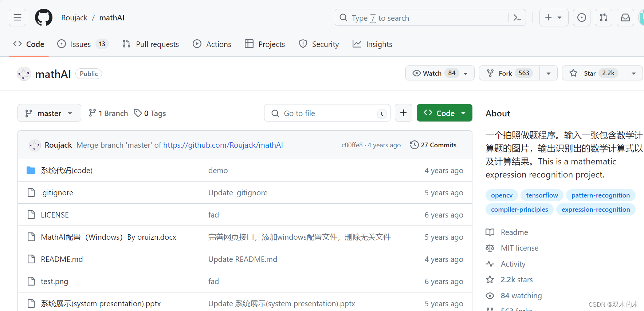The height and width of the screenshot is (311, 644).
Task: Click the 完善网页接口 commit message
Action: pos(299,237)
